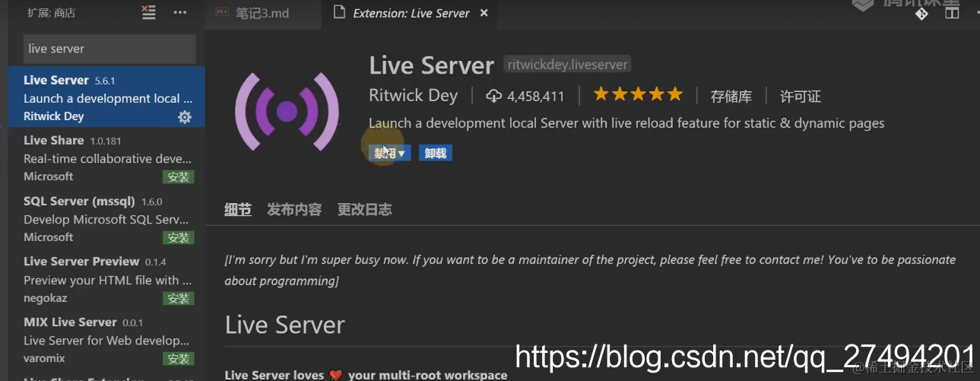The width and height of the screenshot is (980, 381).
Task: Open the 细节 details tab
Action: [x=238, y=209]
